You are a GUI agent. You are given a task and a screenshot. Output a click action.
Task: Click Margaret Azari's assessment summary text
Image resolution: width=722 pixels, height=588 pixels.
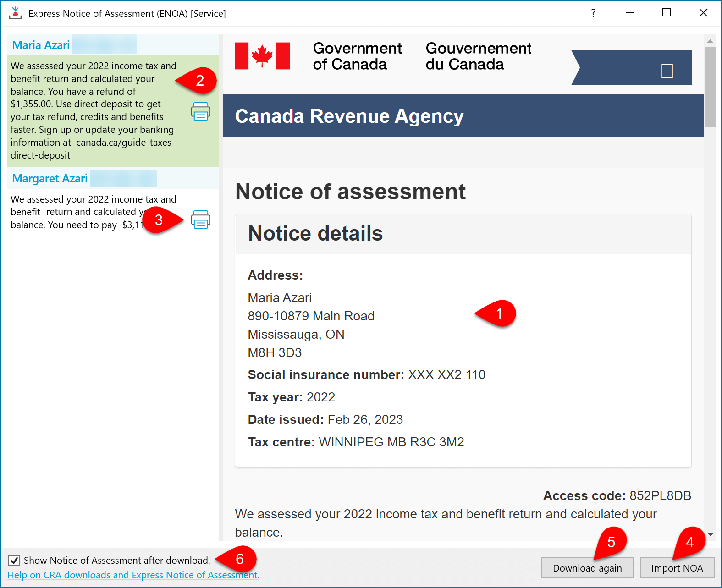click(x=94, y=212)
